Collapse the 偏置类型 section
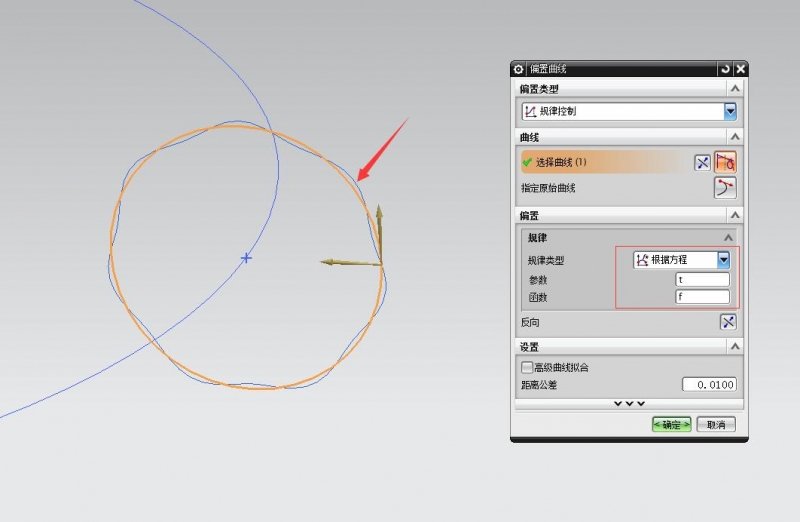800x522 pixels. (x=735, y=90)
